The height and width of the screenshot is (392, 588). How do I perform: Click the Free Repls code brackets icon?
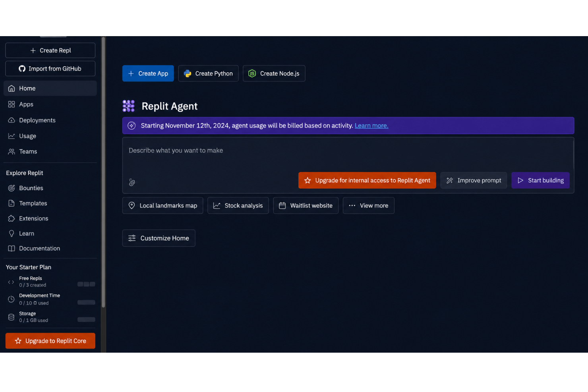coord(11,282)
